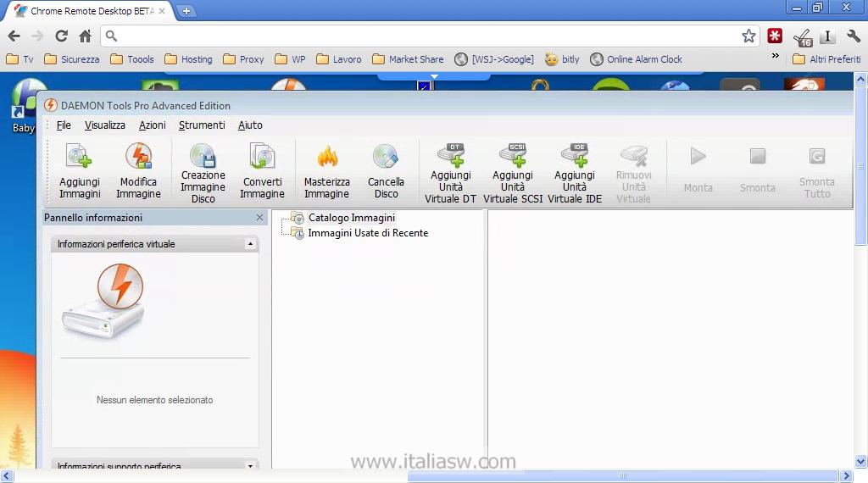Click the Baby desktop shortcut icon
This screenshot has height=483, width=868.
pyautogui.click(x=23, y=106)
